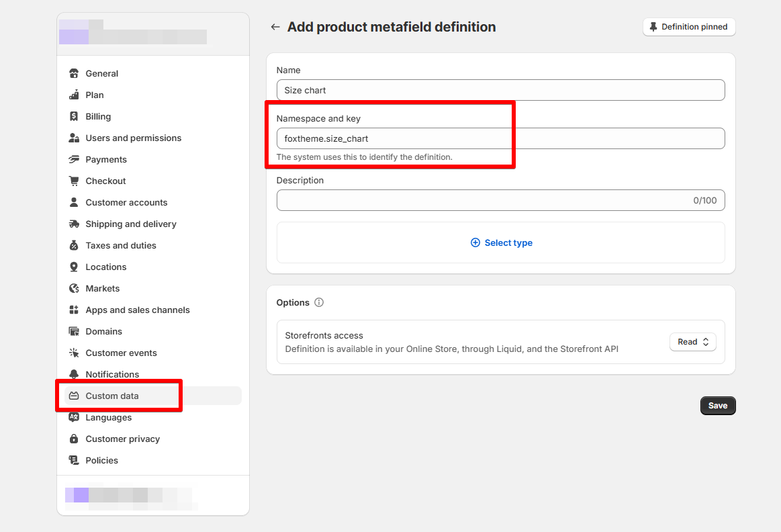Click the Markets globe icon
The height and width of the screenshot is (532, 781).
[x=74, y=289]
